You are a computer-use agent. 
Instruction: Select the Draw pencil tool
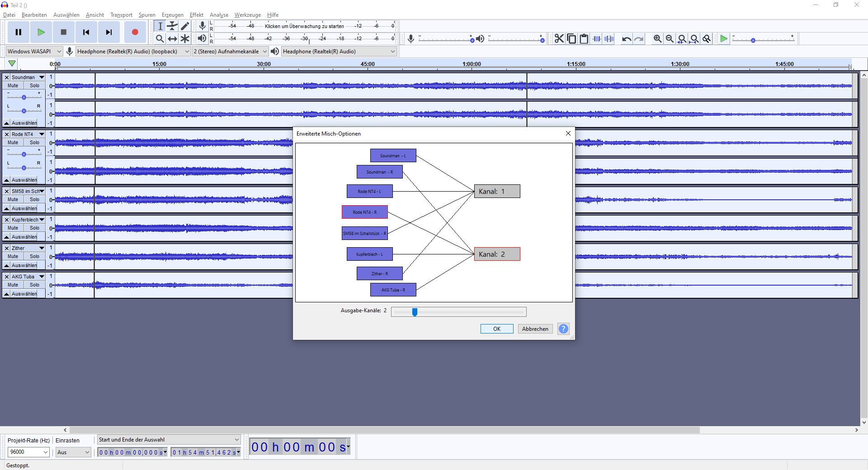pos(185,26)
